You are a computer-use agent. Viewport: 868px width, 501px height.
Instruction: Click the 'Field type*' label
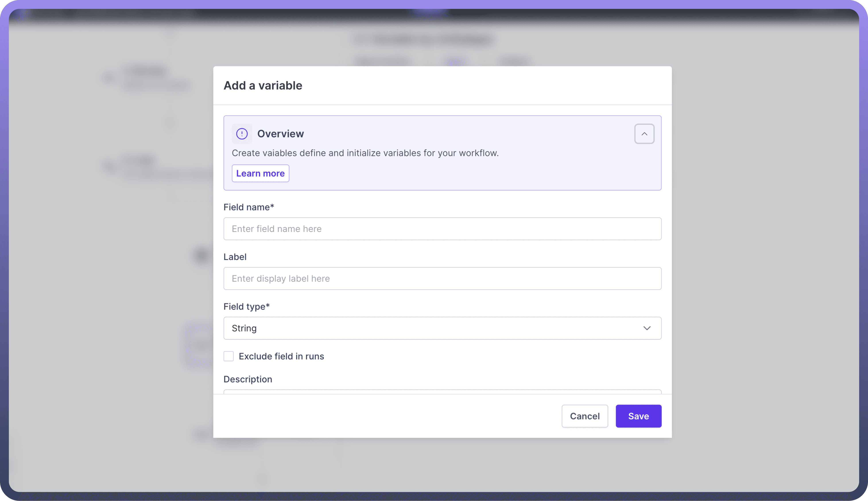click(246, 307)
